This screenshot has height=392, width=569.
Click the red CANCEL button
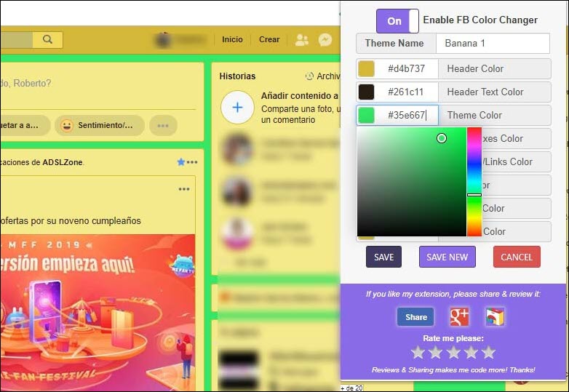coord(517,257)
